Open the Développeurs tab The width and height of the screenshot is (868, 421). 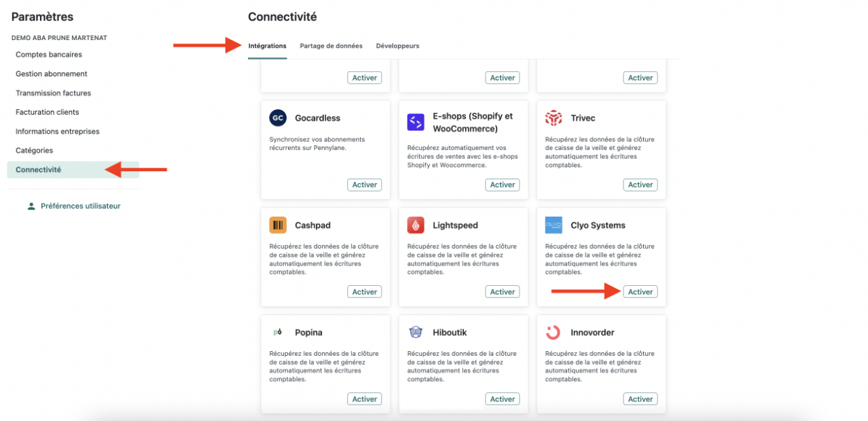pos(397,46)
